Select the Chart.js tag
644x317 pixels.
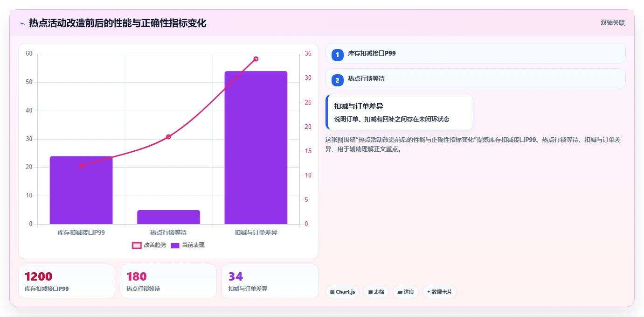(342, 292)
